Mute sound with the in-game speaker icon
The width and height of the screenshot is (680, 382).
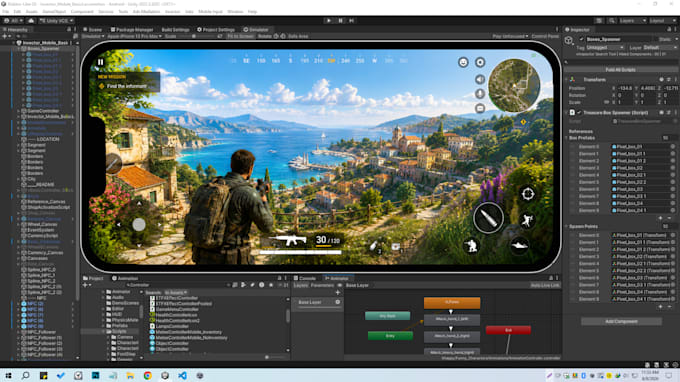pos(480,79)
